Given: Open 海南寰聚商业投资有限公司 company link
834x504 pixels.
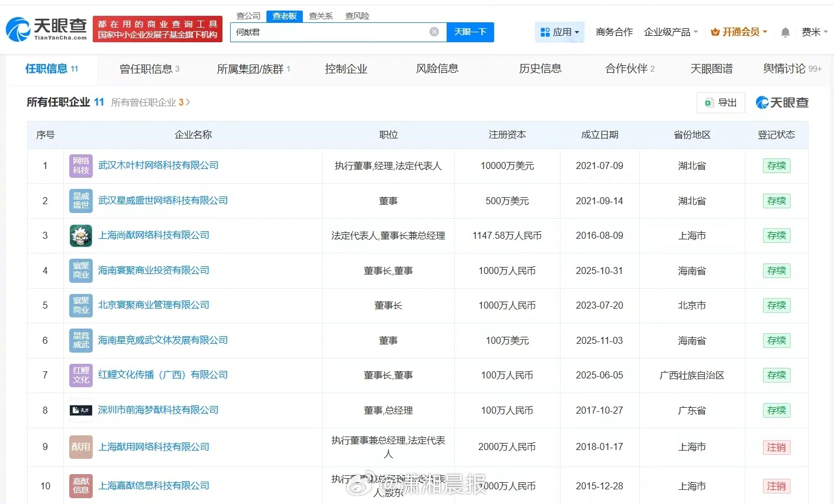Looking at the screenshot, I should [x=154, y=270].
